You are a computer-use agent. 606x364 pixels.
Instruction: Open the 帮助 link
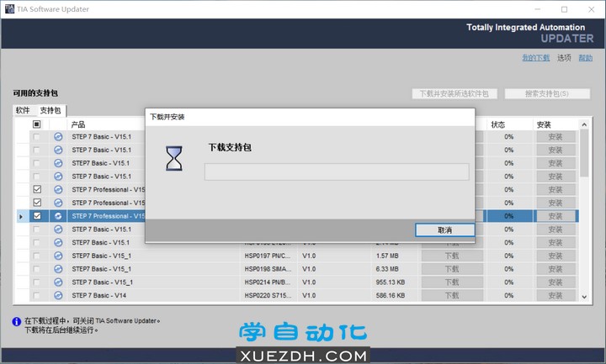pyautogui.click(x=586, y=58)
